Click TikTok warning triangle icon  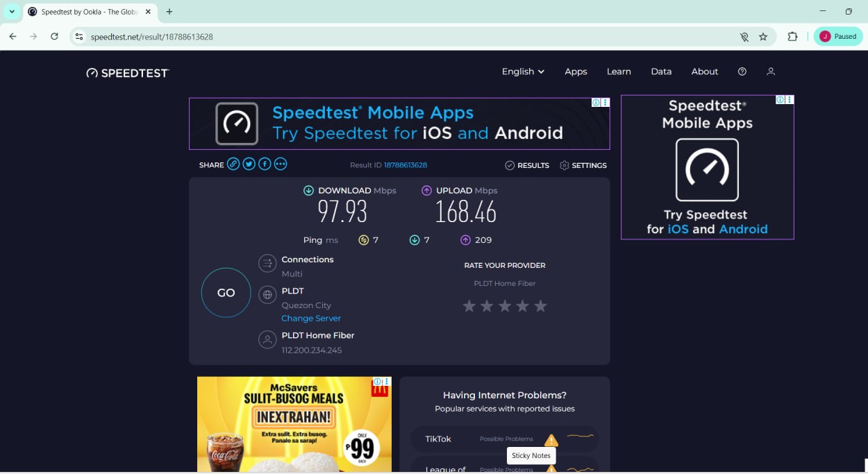pyautogui.click(x=551, y=440)
